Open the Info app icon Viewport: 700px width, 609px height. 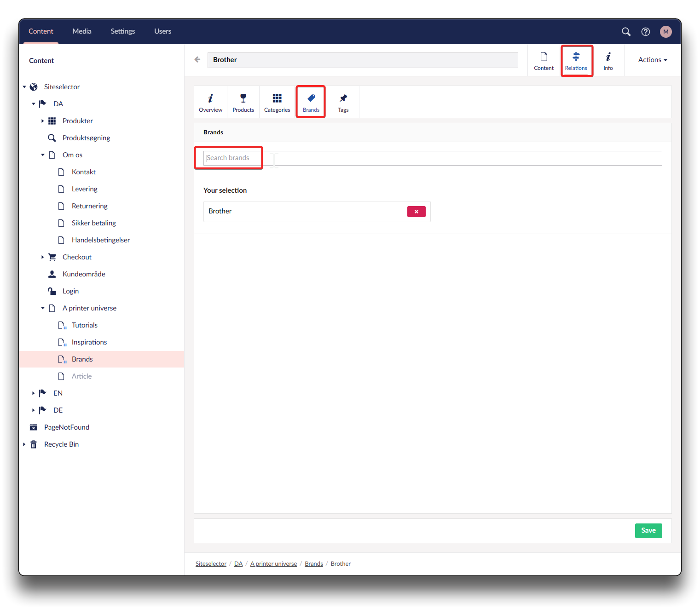click(608, 61)
